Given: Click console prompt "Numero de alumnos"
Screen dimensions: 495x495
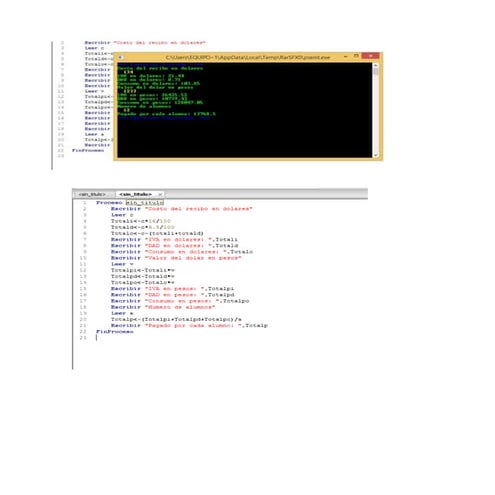Looking at the screenshot, I should point(144,106).
